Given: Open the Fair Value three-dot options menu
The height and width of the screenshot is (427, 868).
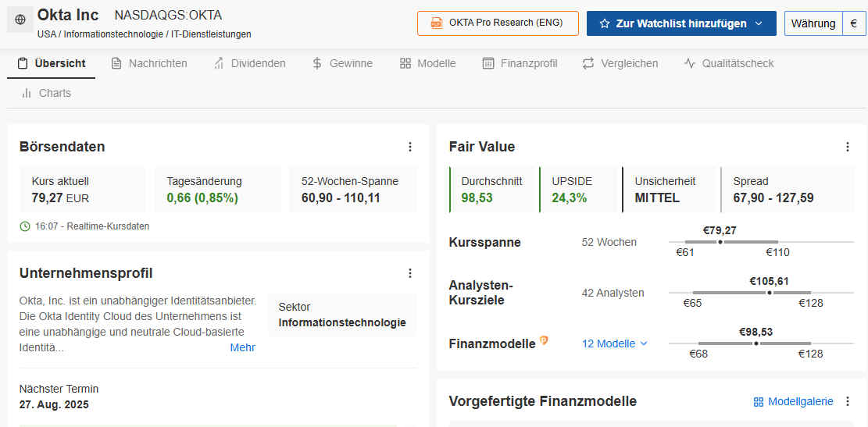Looking at the screenshot, I should (848, 147).
